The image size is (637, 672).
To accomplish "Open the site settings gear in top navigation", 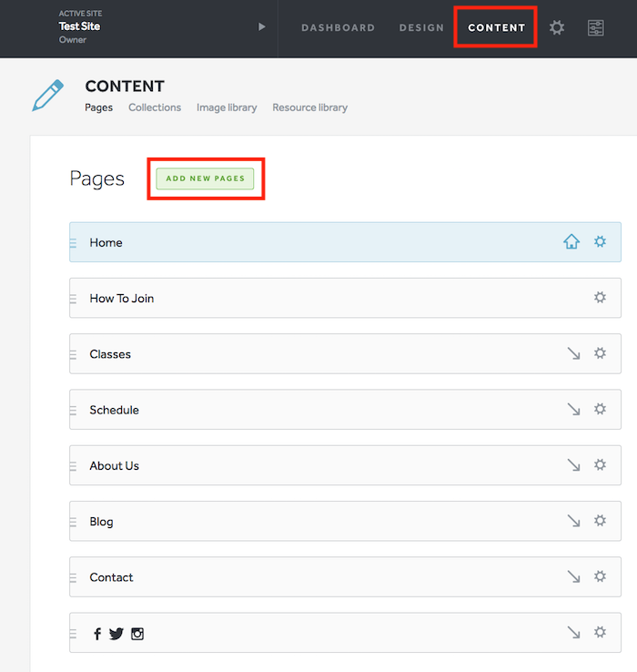I will point(557,27).
